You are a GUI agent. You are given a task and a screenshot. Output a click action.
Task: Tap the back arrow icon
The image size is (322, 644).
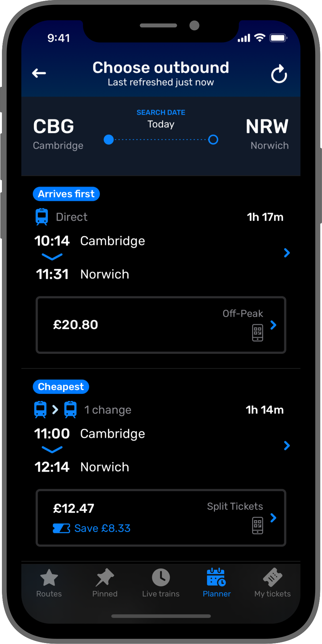tap(39, 73)
